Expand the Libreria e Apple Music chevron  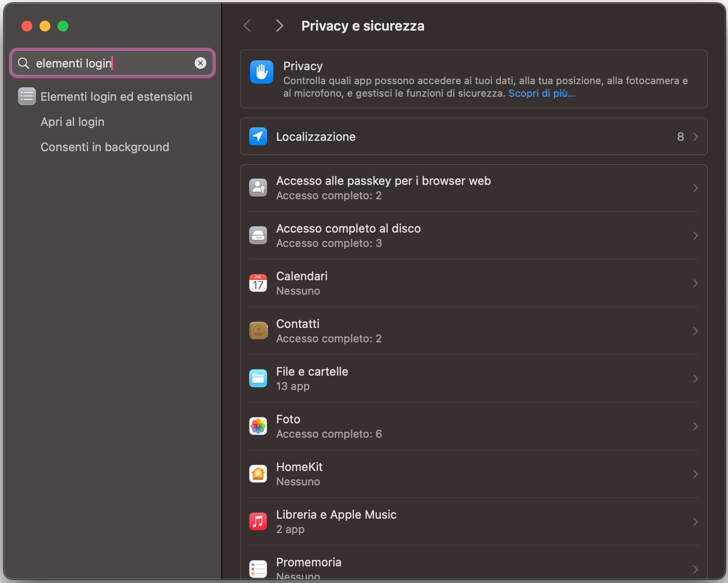(x=696, y=522)
